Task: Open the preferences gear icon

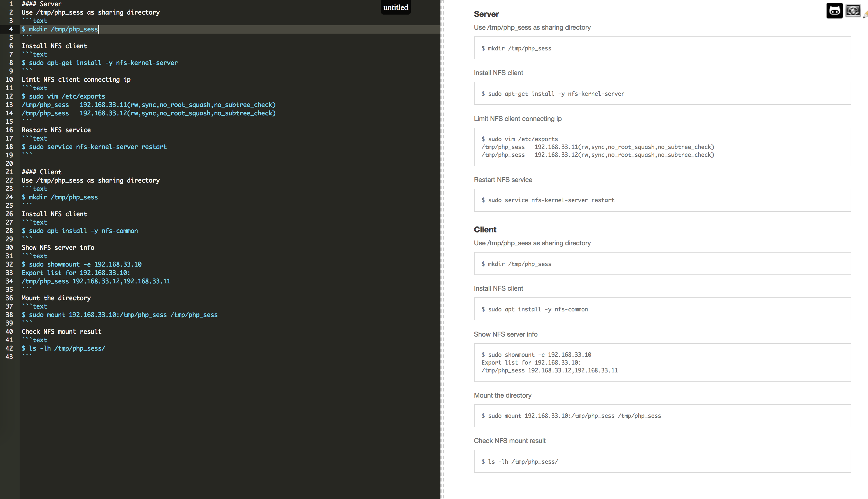Action: coord(853,11)
